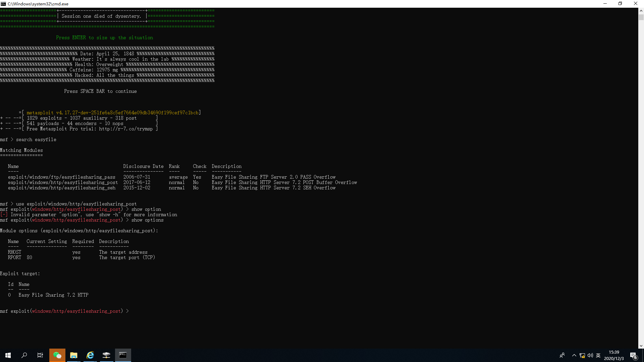644x362 pixels.
Task: Click the network warning tray icon
Action: click(x=582, y=355)
